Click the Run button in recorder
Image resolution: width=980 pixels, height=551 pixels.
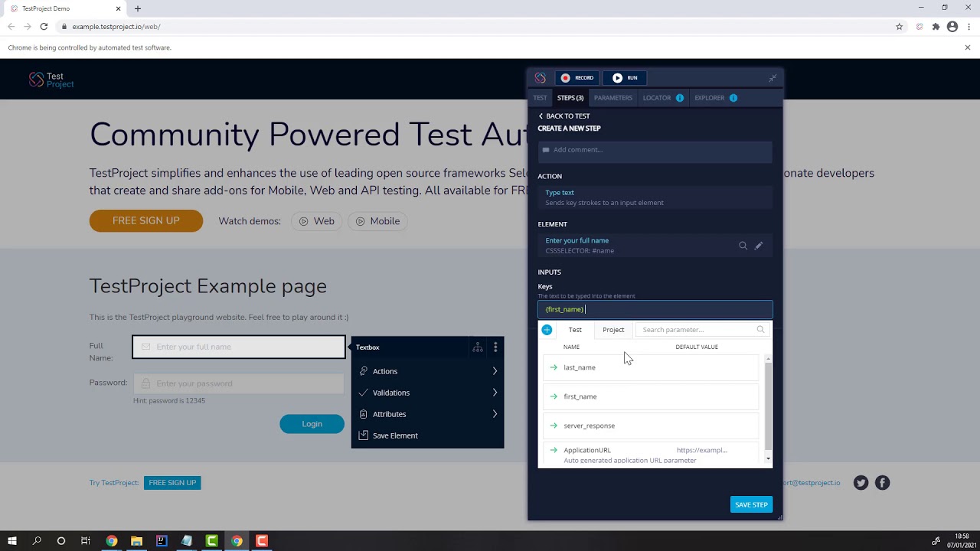(625, 77)
